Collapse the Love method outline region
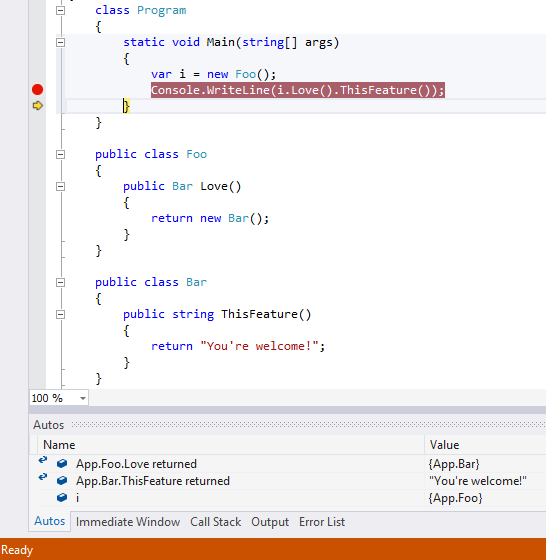This screenshot has width=546, height=560. pyautogui.click(x=61, y=186)
